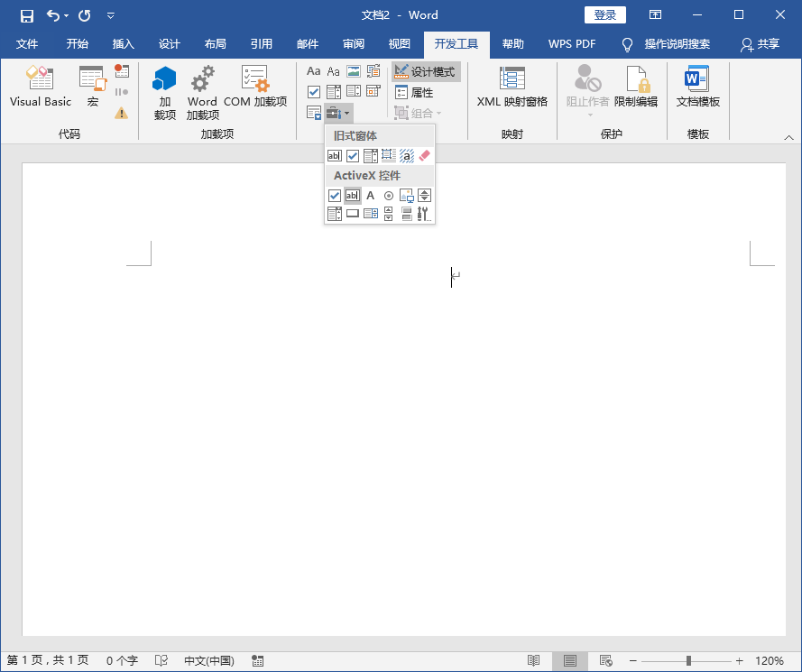802x672 pixels.
Task: Insert building block gallery content control
Action: pyautogui.click(x=373, y=71)
